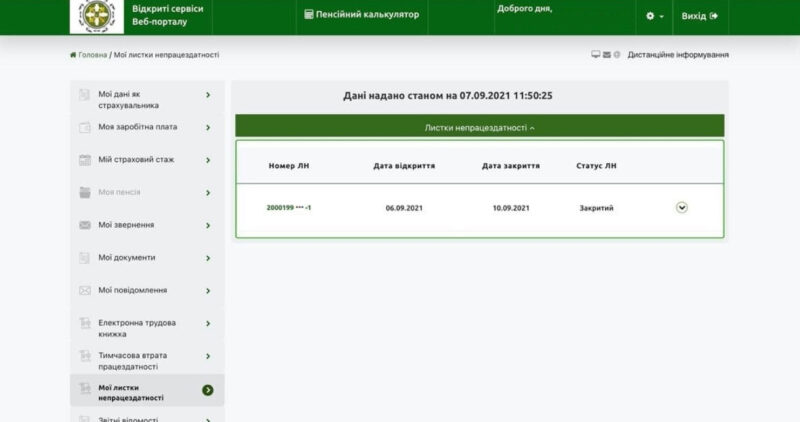This screenshot has height=422, width=800.
Task: Click the Pension Fund logo in header
Action: [x=96, y=16]
